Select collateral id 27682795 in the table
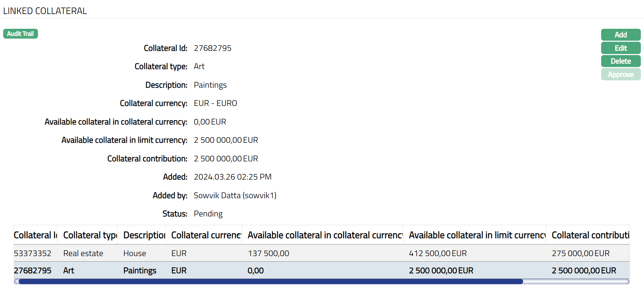This screenshot has width=644, height=288. pos(33,270)
